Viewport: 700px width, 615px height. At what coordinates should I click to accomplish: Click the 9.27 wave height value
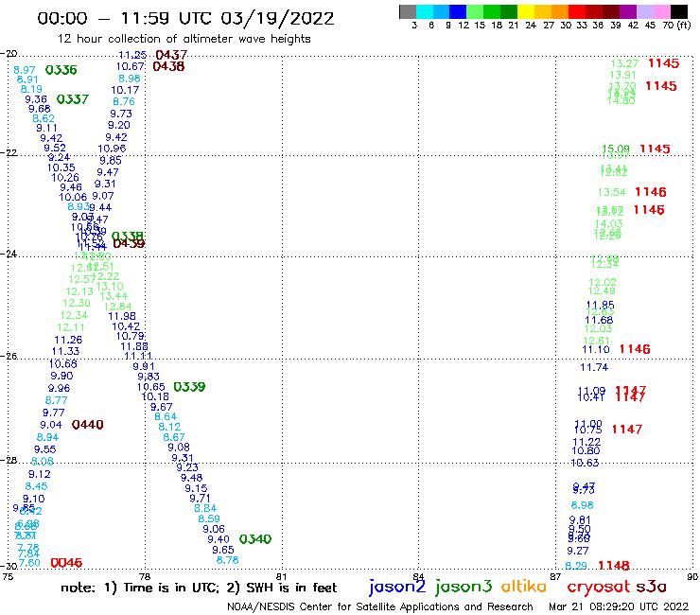(578, 551)
